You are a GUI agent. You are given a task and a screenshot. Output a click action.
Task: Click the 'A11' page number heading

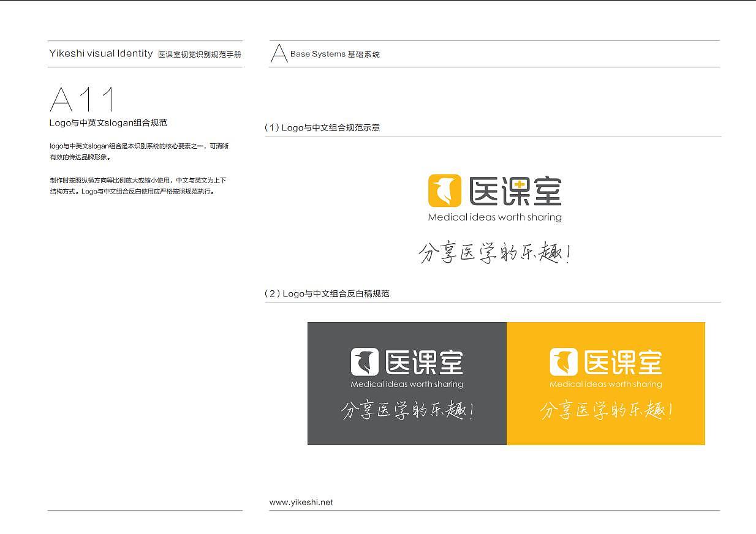(x=82, y=99)
